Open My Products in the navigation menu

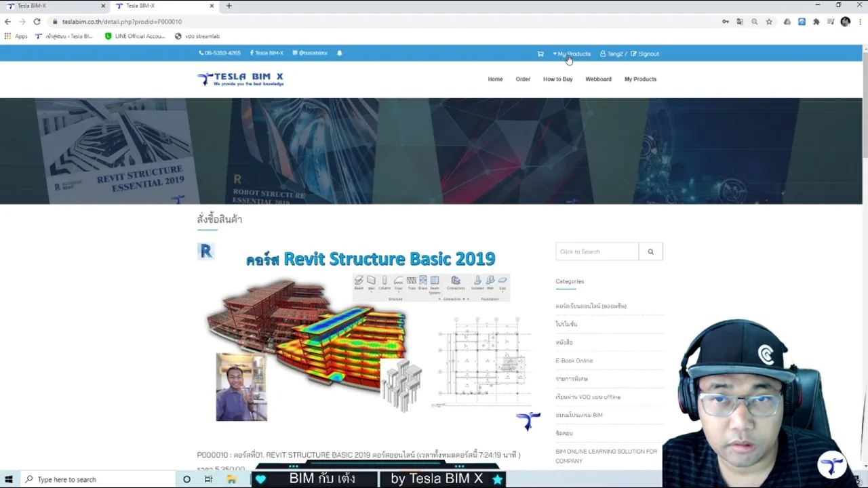tap(640, 79)
